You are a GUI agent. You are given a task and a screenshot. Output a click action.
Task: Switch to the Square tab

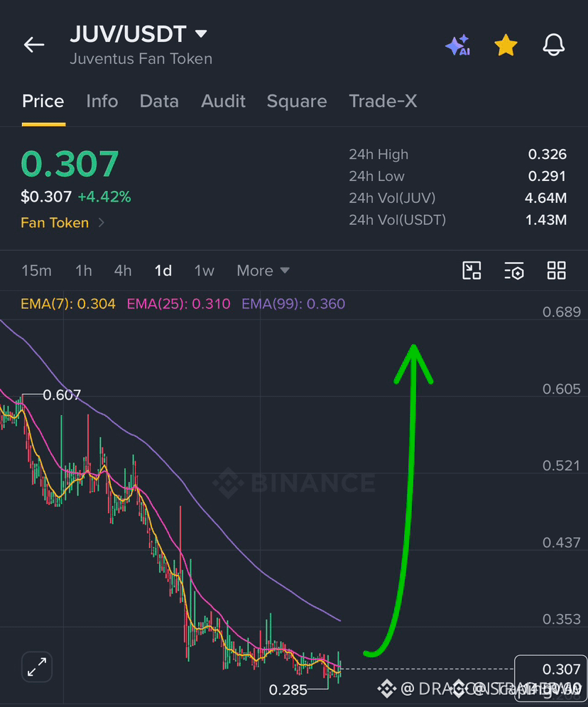(x=297, y=101)
